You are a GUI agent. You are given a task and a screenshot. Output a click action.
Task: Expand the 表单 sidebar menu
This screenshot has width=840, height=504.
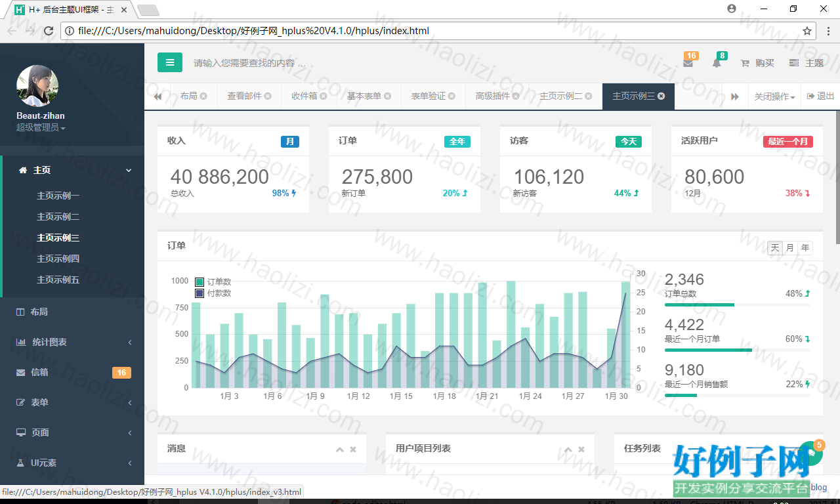point(72,402)
